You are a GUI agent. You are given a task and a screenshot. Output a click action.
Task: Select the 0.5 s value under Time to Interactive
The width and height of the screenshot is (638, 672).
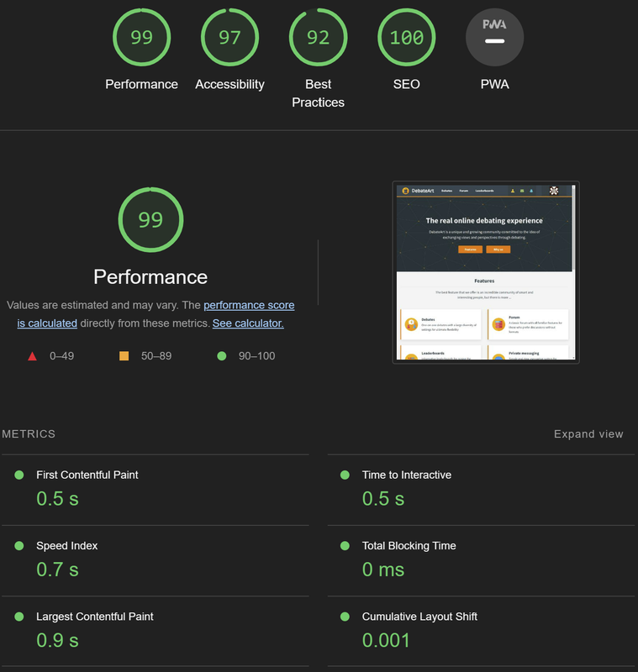tap(383, 498)
